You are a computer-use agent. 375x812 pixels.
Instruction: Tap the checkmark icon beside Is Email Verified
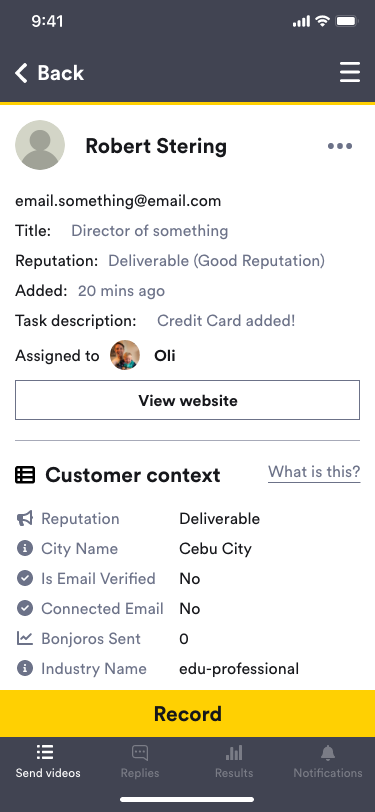[x=25, y=578]
